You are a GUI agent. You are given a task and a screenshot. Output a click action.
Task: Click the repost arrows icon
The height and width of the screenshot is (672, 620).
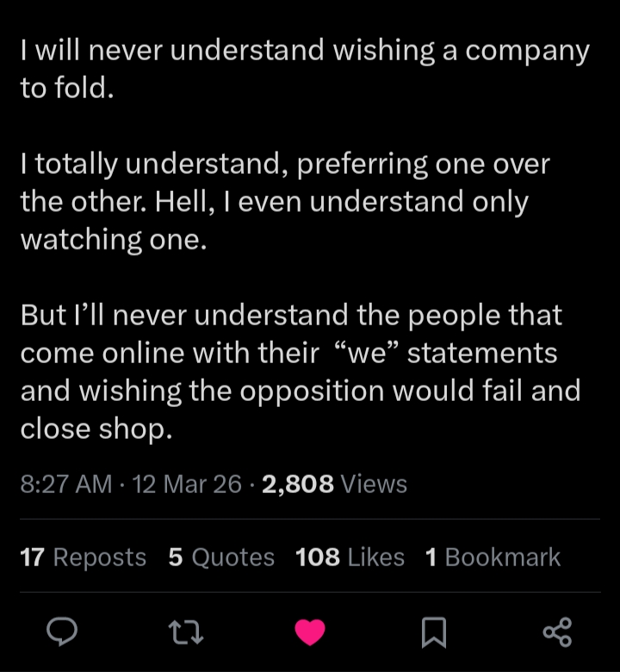pos(187,633)
